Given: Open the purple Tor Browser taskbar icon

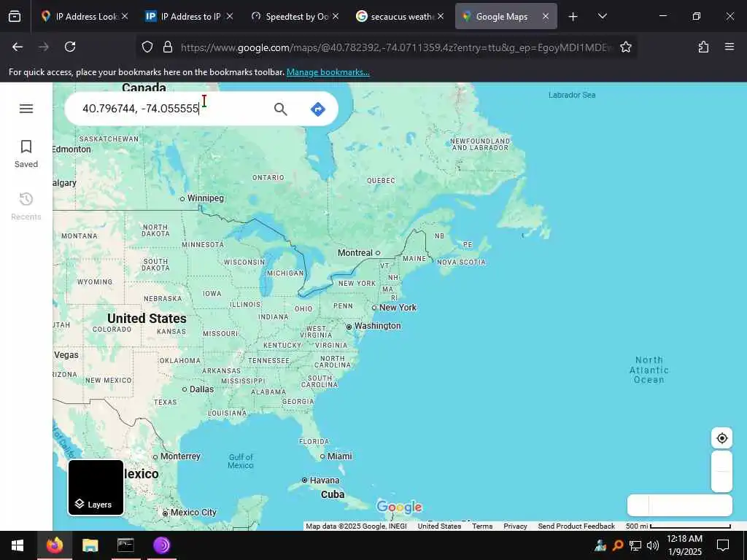Looking at the screenshot, I should click(161, 545).
